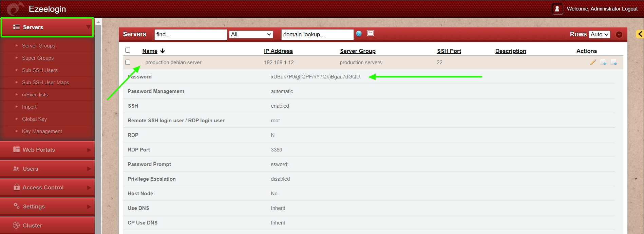The height and width of the screenshot is (234, 644).
Task: Click the IP address 192.168.1.12
Action: pyautogui.click(x=279, y=62)
